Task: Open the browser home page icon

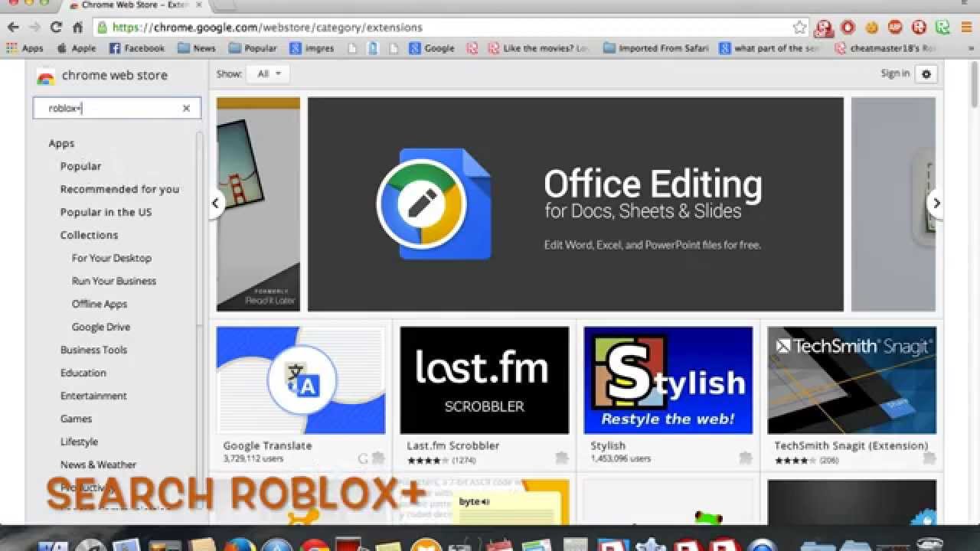Action: 77,28
